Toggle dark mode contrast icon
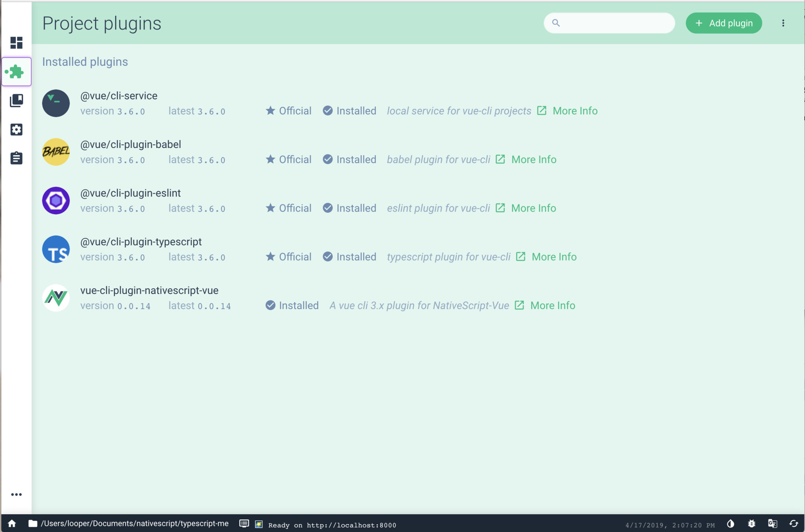The width and height of the screenshot is (805, 532). click(730, 524)
